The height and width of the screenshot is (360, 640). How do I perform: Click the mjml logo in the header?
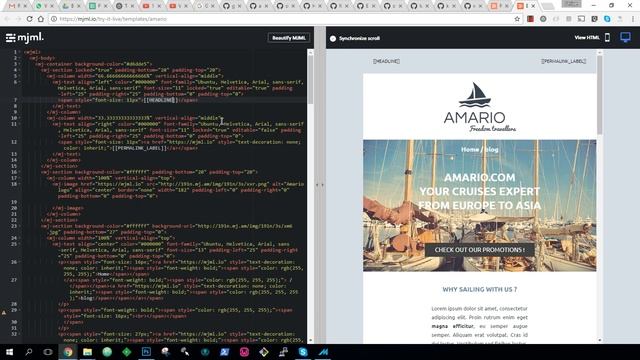24,38
